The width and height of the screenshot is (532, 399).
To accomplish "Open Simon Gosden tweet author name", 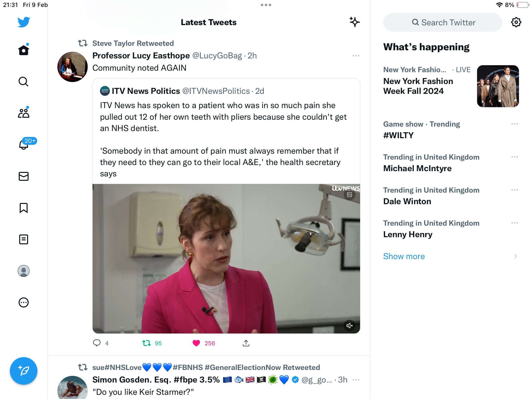I will click(156, 380).
